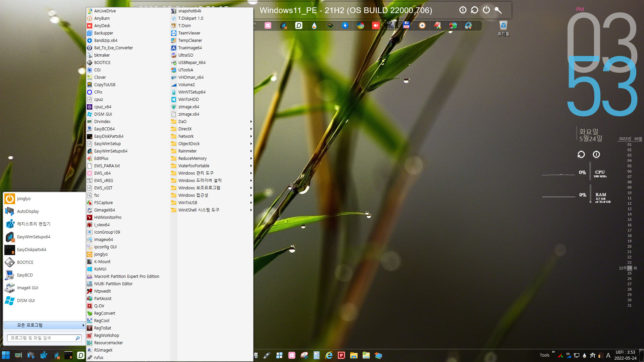
Task: Open the AirLiveDrive program entry
Action: (x=128, y=11)
